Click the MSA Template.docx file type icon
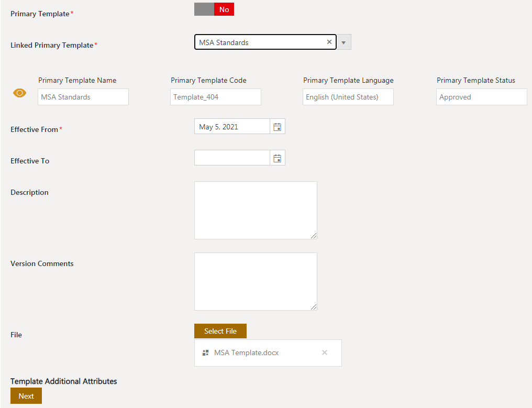The width and height of the screenshot is (532, 408). tap(206, 353)
